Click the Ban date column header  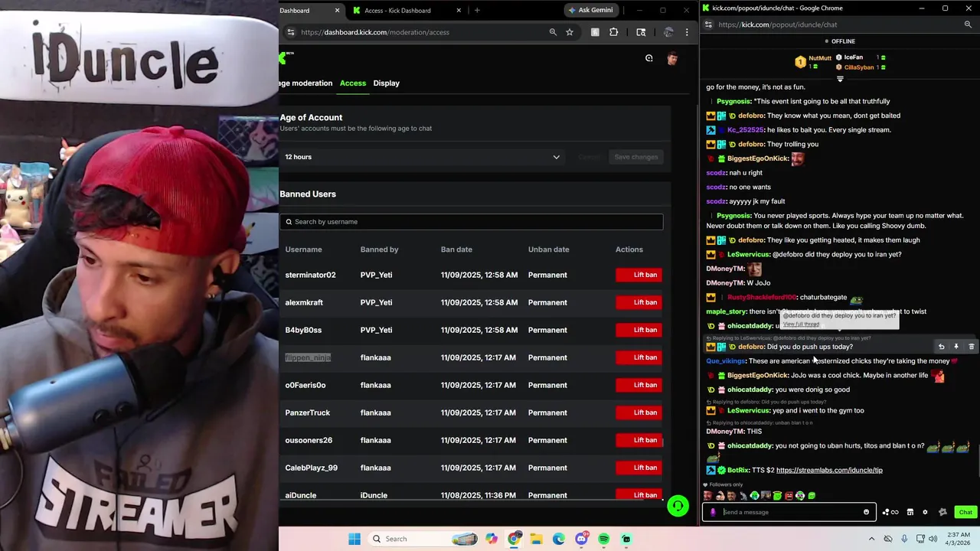click(x=456, y=249)
